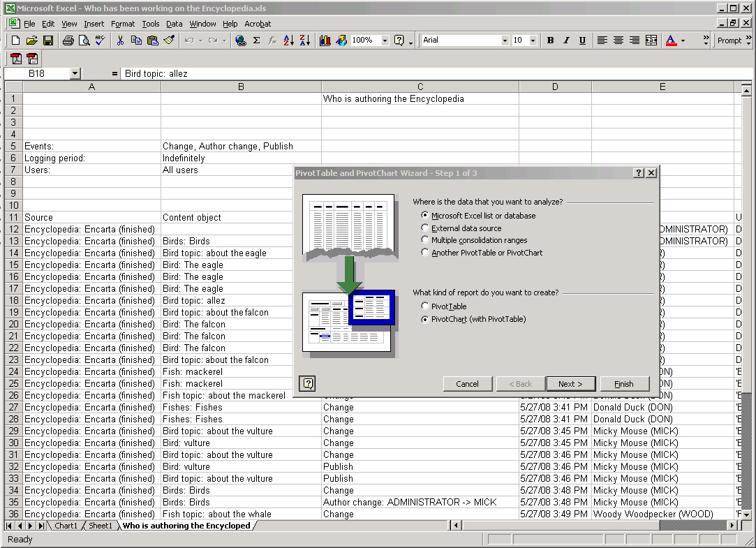Image resolution: width=756 pixels, height=548 pixels.
Task: Sort descending with the Z-A icon
Action: (305, 40)
